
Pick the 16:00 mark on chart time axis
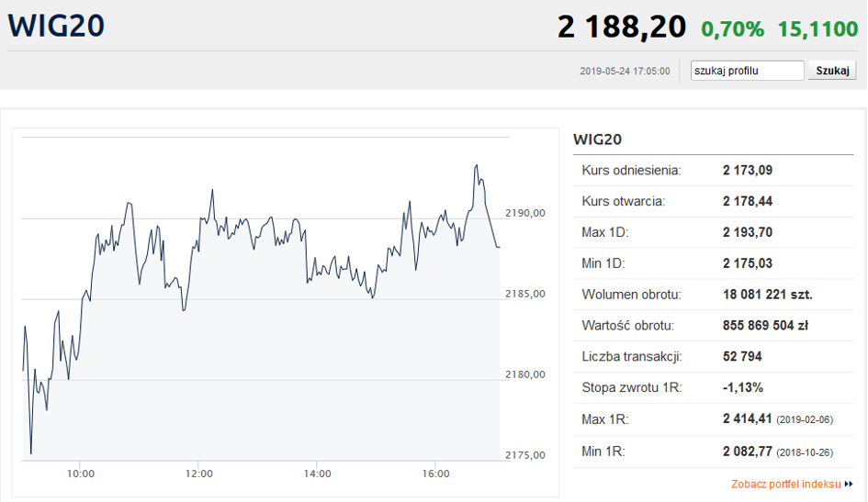(436, 474)
